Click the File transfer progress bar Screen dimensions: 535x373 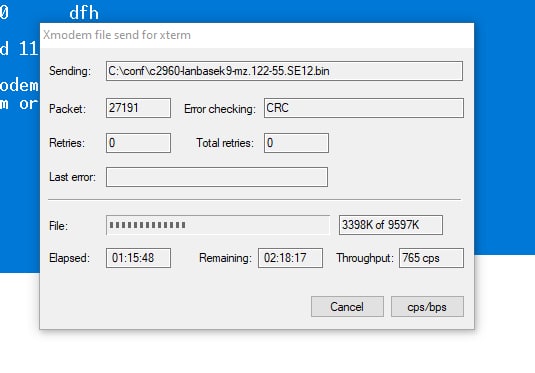pos(218,225)
